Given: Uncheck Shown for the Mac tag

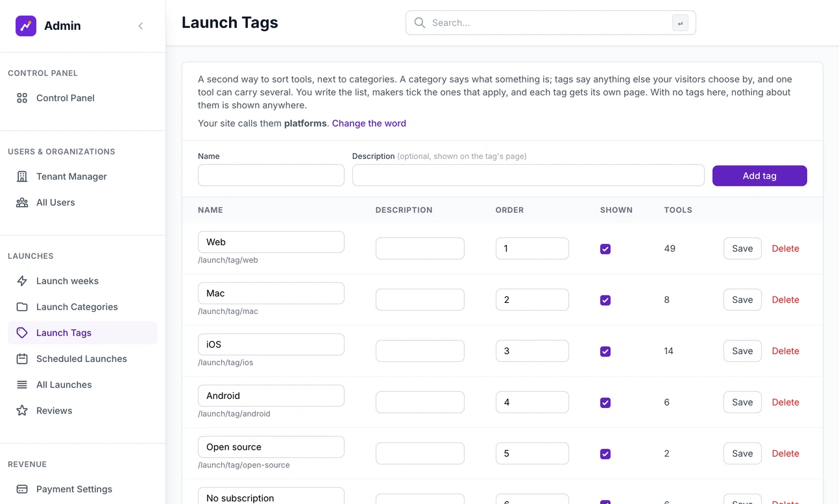Looking at the screenshot, I should pyautogui.click(x=605, y=300).
